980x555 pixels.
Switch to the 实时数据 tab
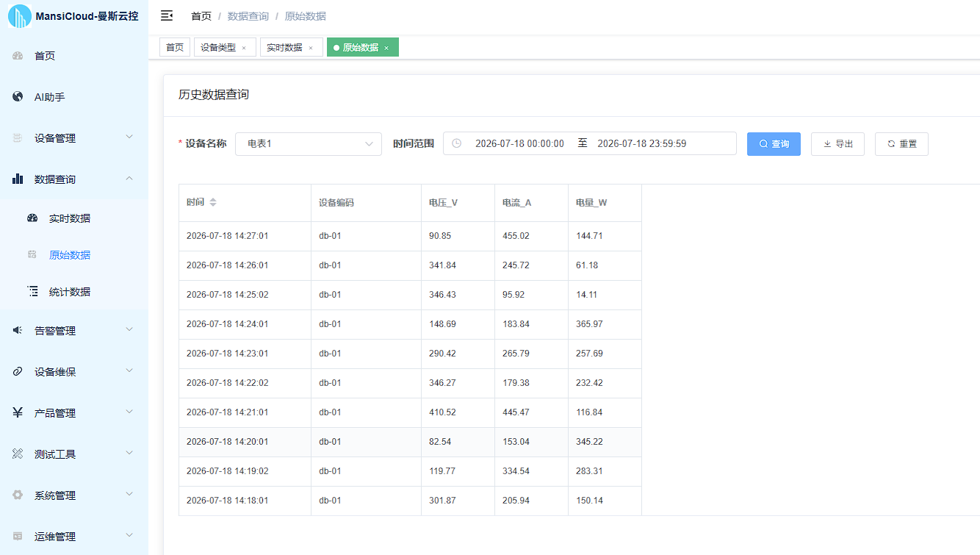coord(292,47)
